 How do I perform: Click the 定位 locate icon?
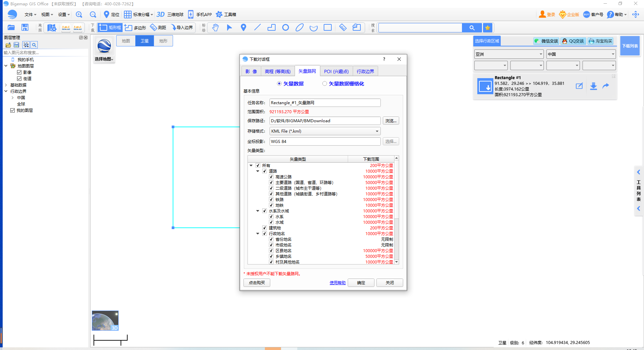[112, 14]
